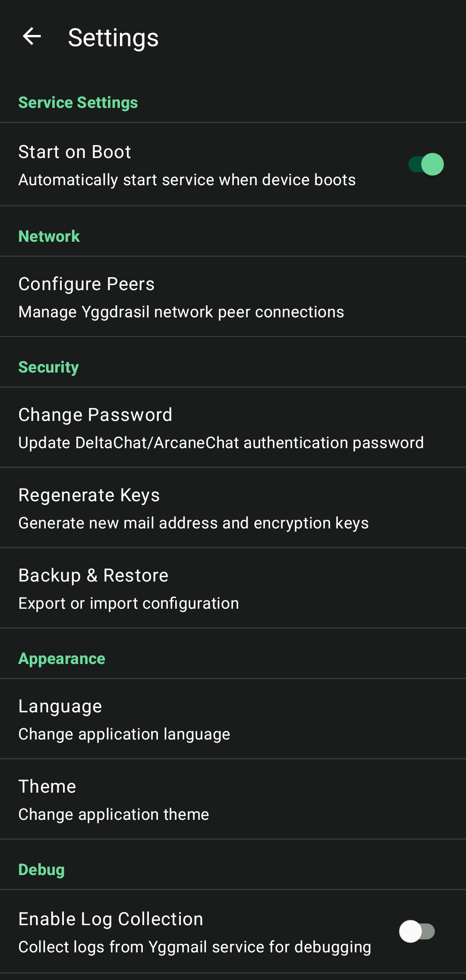Change the application Theme
This screenshot has width=466, height=980.
click(47, 787)
